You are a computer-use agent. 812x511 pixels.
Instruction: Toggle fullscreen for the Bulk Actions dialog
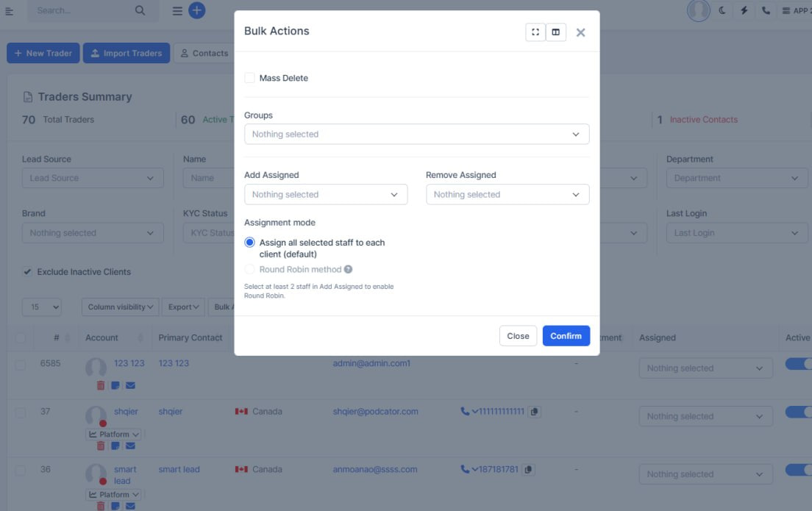535,32
